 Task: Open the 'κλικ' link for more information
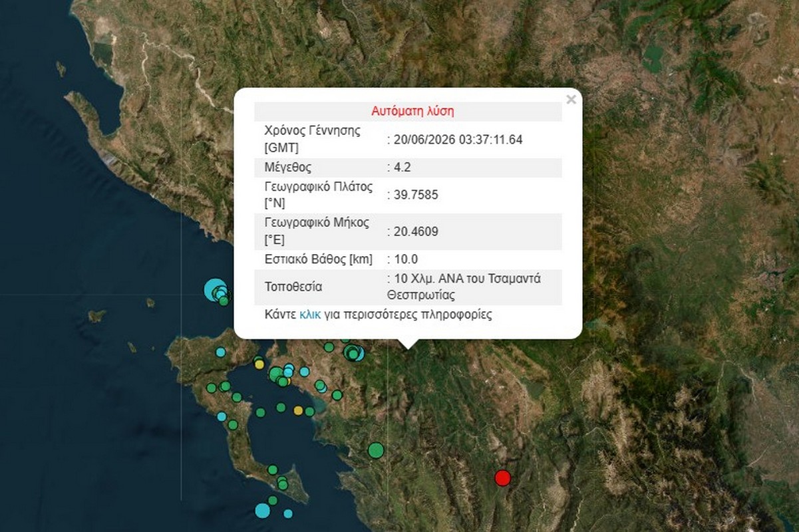coord(311,315)
